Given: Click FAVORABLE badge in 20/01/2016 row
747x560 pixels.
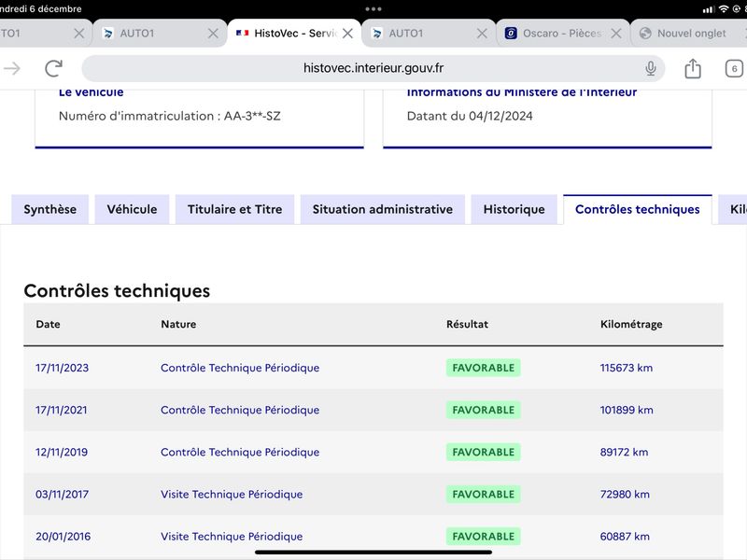Looking at the screenshot, I should click(483, 536).
